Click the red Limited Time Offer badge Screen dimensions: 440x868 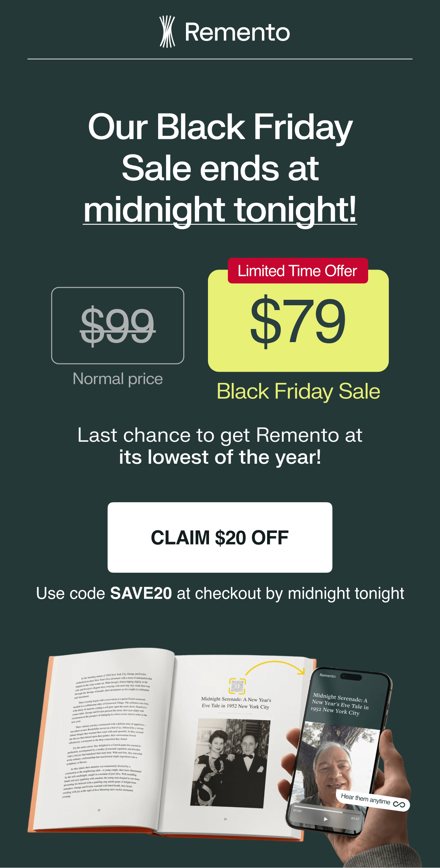298,271
